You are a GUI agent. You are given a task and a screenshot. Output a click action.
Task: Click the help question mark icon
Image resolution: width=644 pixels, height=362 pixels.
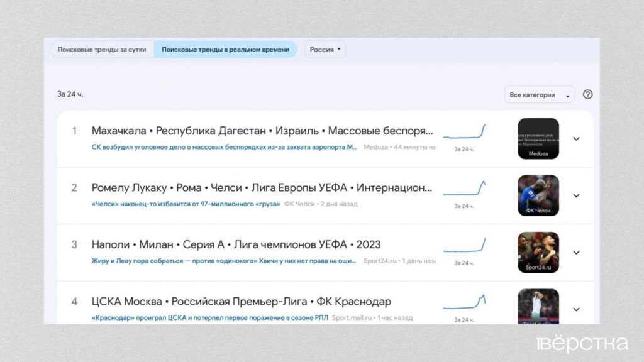point(587,94)
